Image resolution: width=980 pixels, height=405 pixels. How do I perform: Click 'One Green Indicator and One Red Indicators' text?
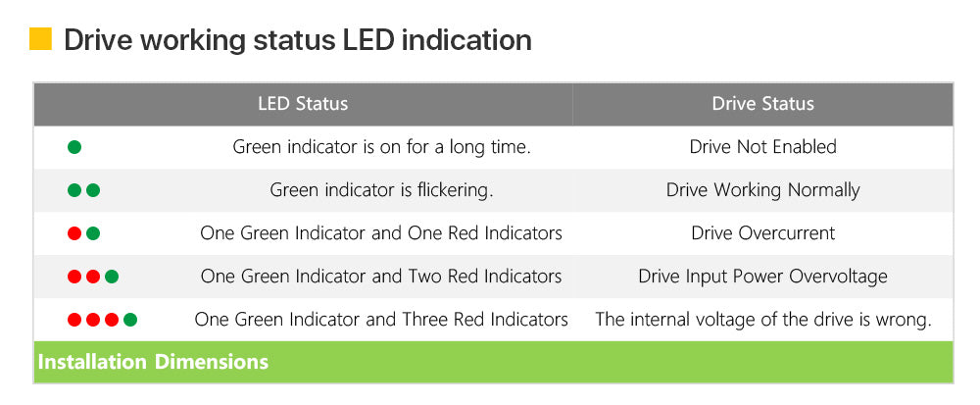(x=381, y=233)
